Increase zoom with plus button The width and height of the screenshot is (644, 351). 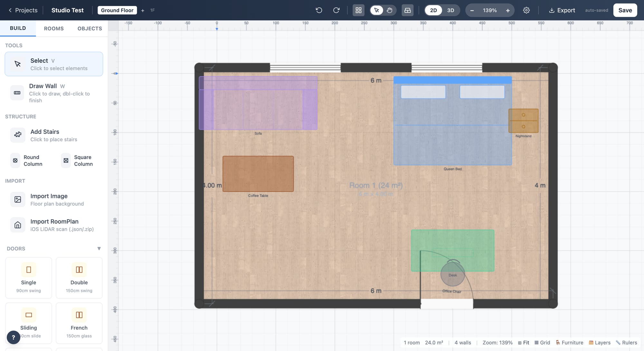[508, 10]
